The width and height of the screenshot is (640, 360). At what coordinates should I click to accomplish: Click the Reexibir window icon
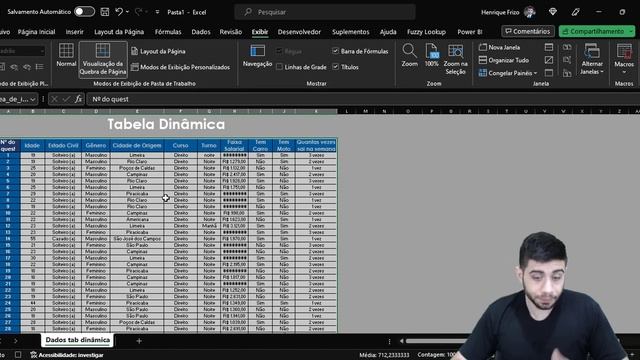549,73
